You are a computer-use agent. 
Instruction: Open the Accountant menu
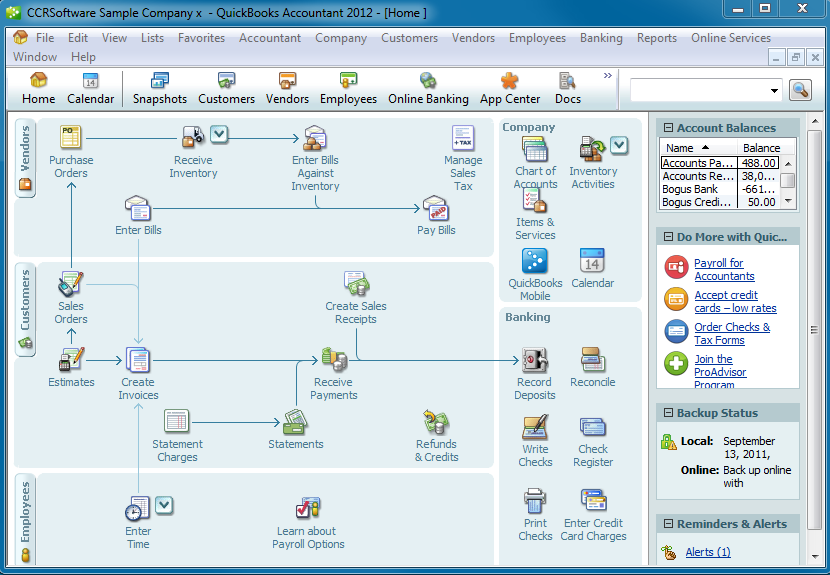(269, 38)
